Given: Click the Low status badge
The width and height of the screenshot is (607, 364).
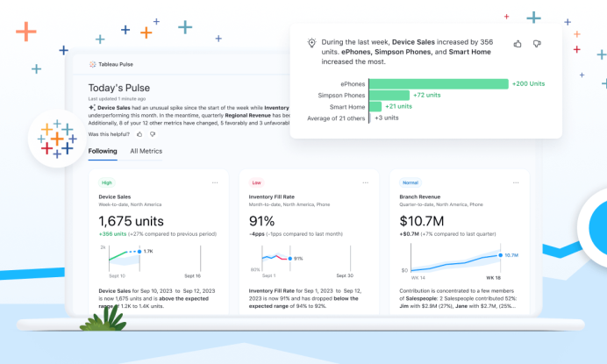Looking at the screenshot, I should coord(256,182).
